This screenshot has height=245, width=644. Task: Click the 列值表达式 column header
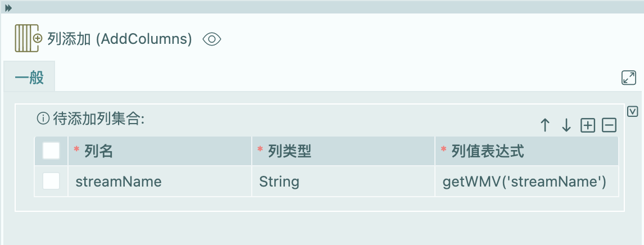(x=488, y=151)
